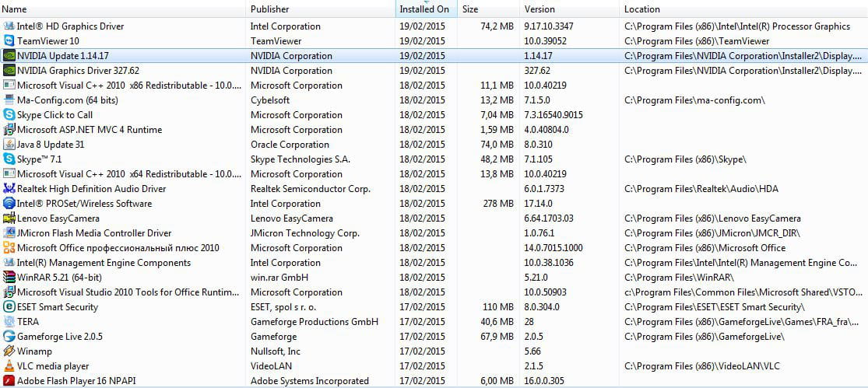
Task: Select the NVIDIA Graphics Driver 327.62 name
Action: [x=78, y=71]
